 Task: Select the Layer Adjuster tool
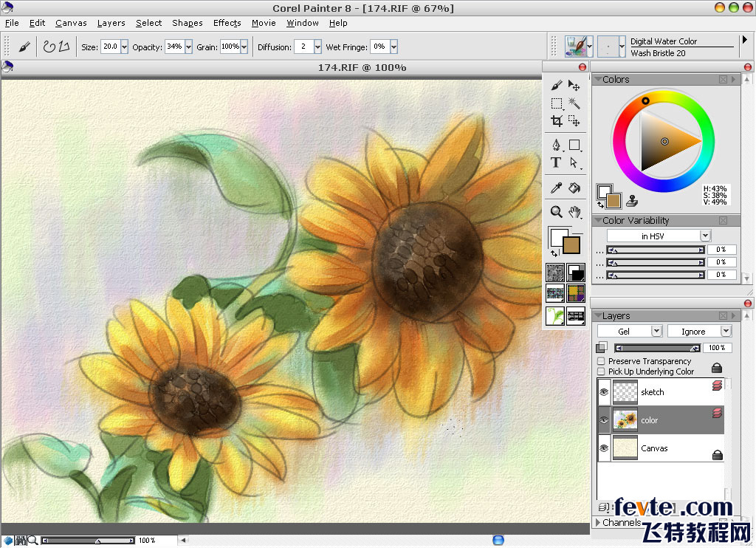coord(574,86)
